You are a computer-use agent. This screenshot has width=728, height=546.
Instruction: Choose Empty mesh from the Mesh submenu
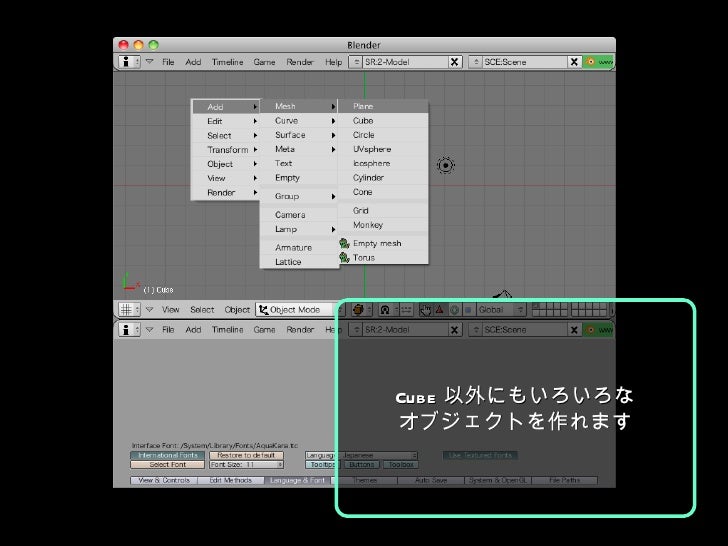[x=383, y=243]
